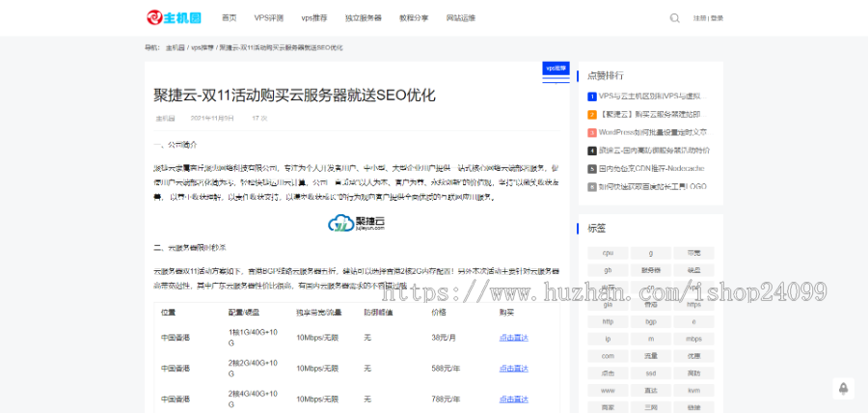Select the 硬盘 tag
868x413 pixels.
pyautogui.click(x=693, y=270)
